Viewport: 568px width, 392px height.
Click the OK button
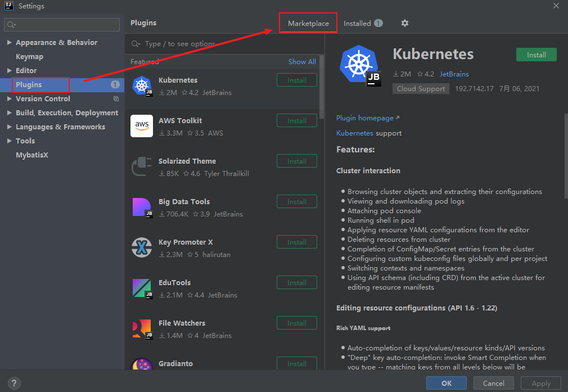447,383
